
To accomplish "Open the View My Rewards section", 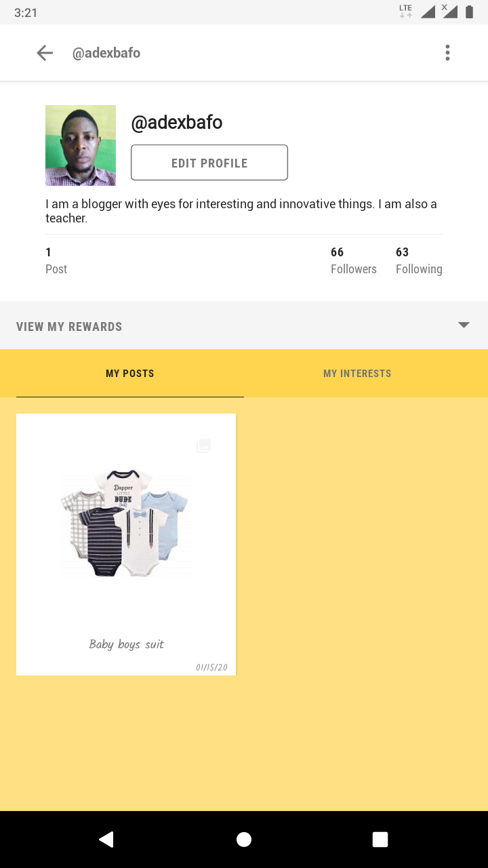I will [x=69, y=327].
